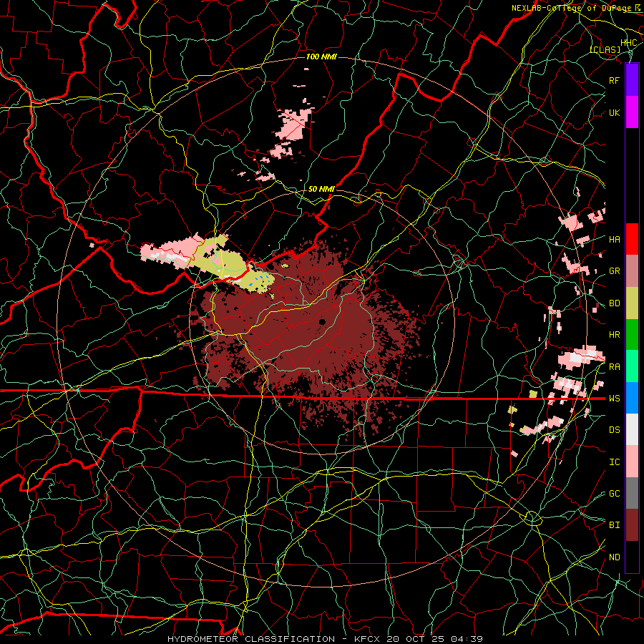This screenshot has height=644, width=644.
Task: Click the "BI" legend label
Action: tap(614, 525)
